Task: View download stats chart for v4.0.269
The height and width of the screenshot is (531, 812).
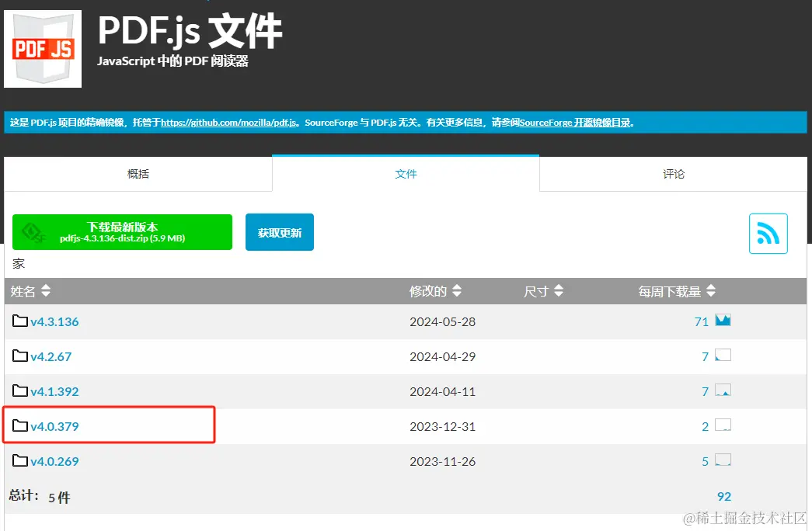Action: point(723,460)
